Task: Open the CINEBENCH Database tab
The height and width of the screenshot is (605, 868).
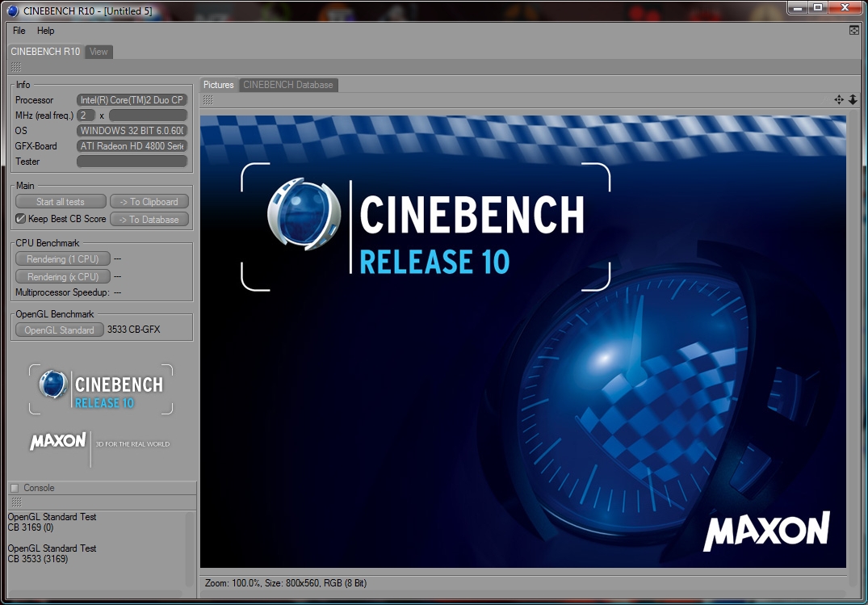Action: point(288,85)
